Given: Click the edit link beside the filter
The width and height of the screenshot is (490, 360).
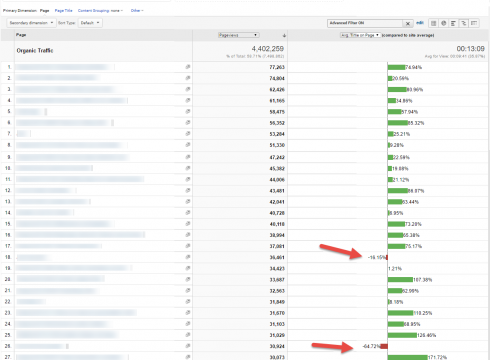Looking at the screenshot, I should 420,23.
